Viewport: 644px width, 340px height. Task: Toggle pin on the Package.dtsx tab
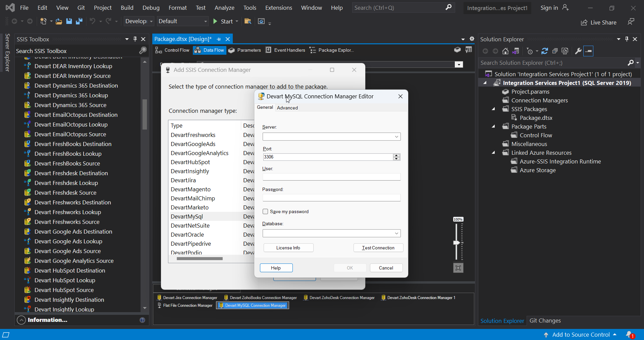click(219, 39)
